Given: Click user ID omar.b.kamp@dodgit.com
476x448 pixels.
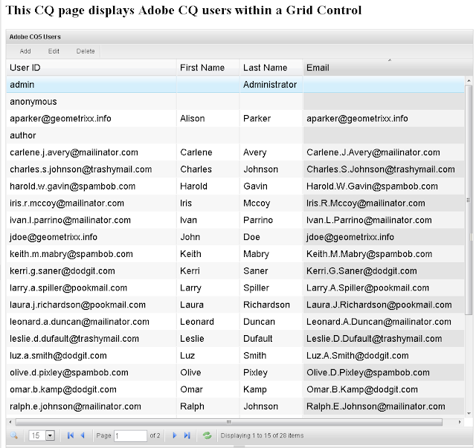Looking at the screenshot, I should pyautogui.click(x=63, y=390).
